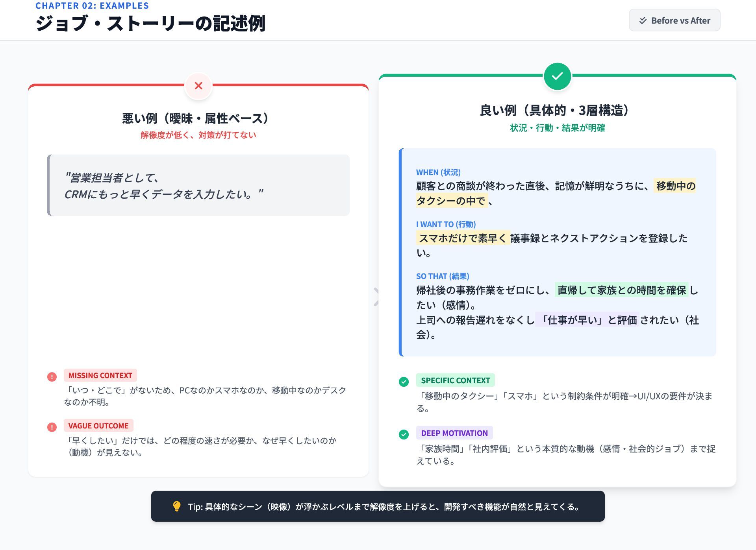Image resolution: width=756 pixels, height=550 pixels.
Task: Click the gray CRM quote block
Action: coord(198,185)
